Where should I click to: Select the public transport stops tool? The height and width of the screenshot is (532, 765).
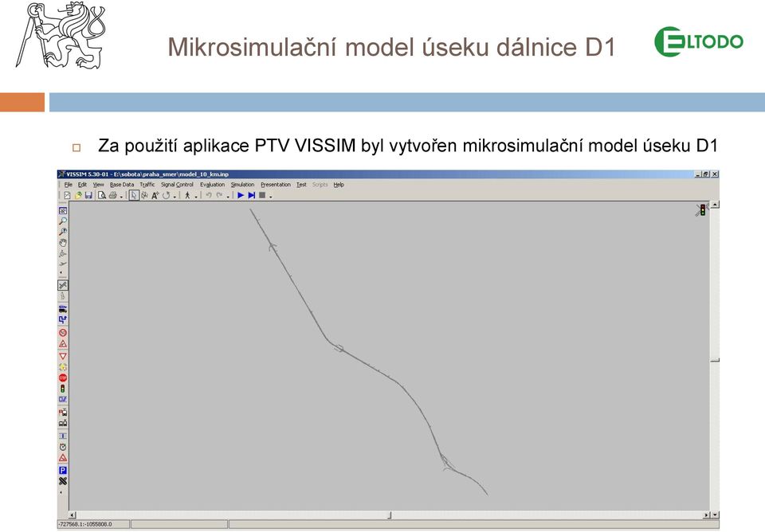[x=63, y=412]
